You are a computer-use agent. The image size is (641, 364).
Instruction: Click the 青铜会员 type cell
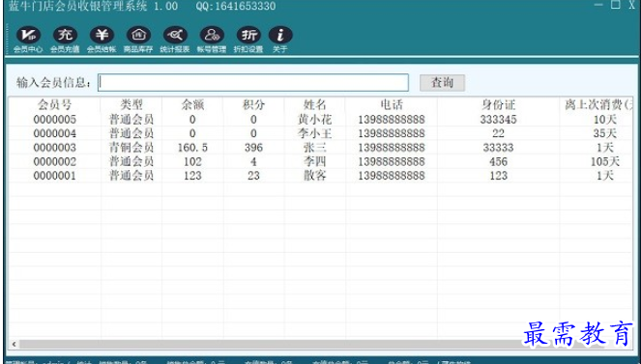(x=131, y=148)
